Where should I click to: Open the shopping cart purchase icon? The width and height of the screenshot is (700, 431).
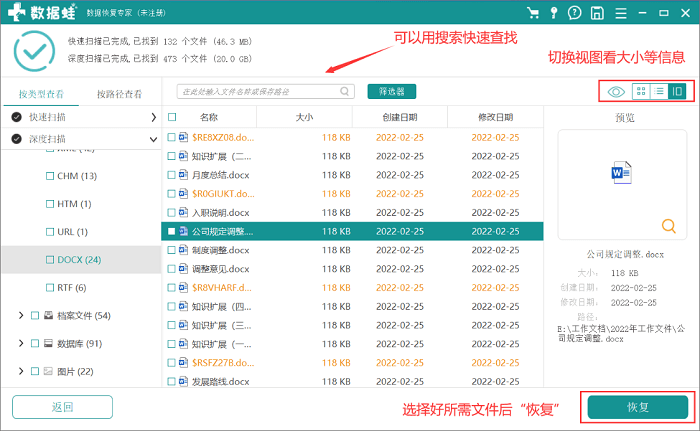[x=533, y=13]
